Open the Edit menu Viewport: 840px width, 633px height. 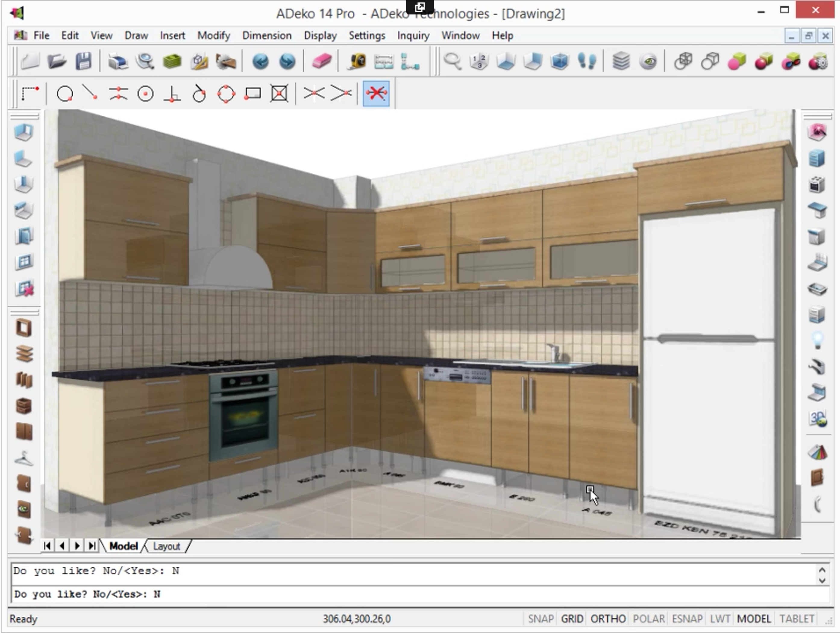pos(70,35)
